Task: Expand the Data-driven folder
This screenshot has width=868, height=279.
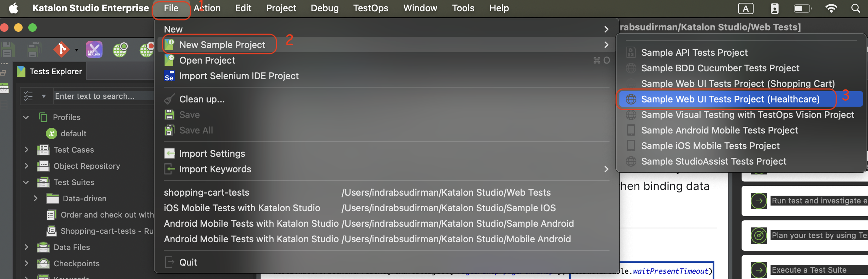Action: point(35,198)
